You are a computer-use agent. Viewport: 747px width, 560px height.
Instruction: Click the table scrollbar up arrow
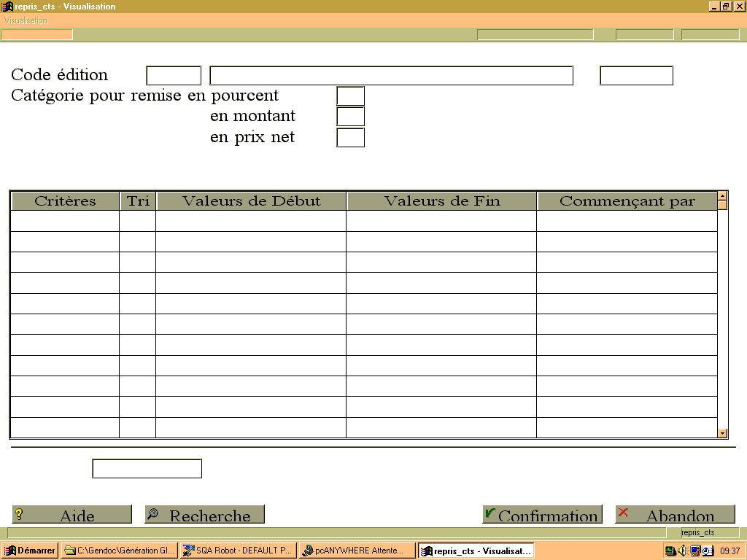[723, 195]
